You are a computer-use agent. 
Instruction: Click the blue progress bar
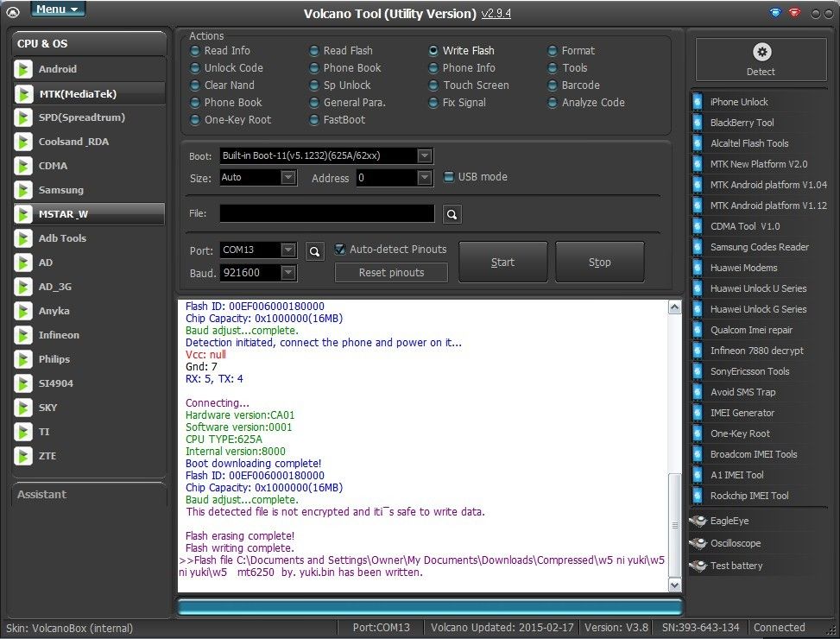point(429,607)
